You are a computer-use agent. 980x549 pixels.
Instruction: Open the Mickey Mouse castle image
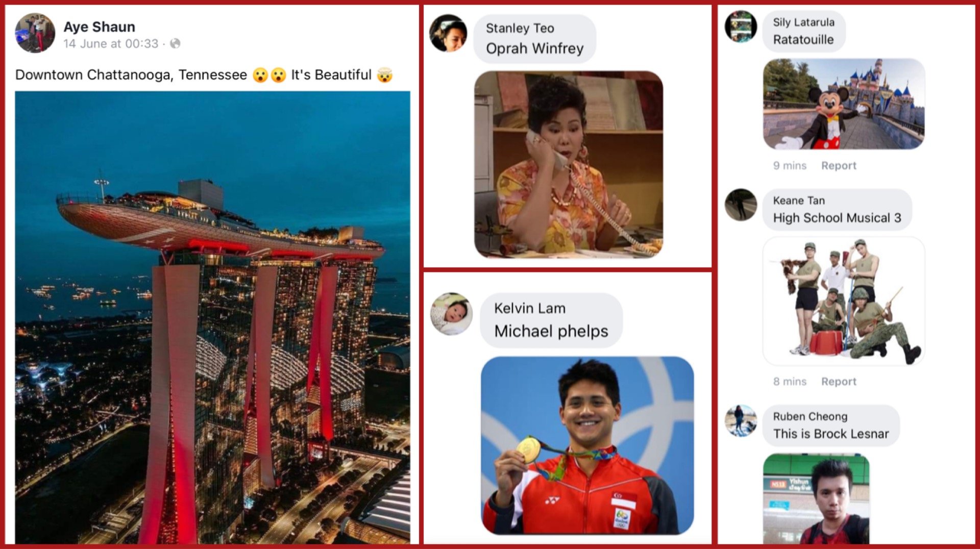[x=844, y=104]
